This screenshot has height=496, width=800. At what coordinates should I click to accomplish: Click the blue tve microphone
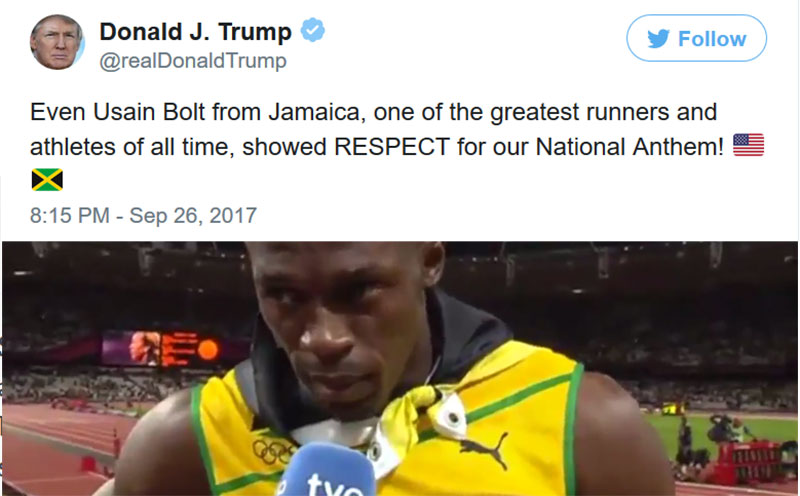pyautogui.click(x=327, y=470)
